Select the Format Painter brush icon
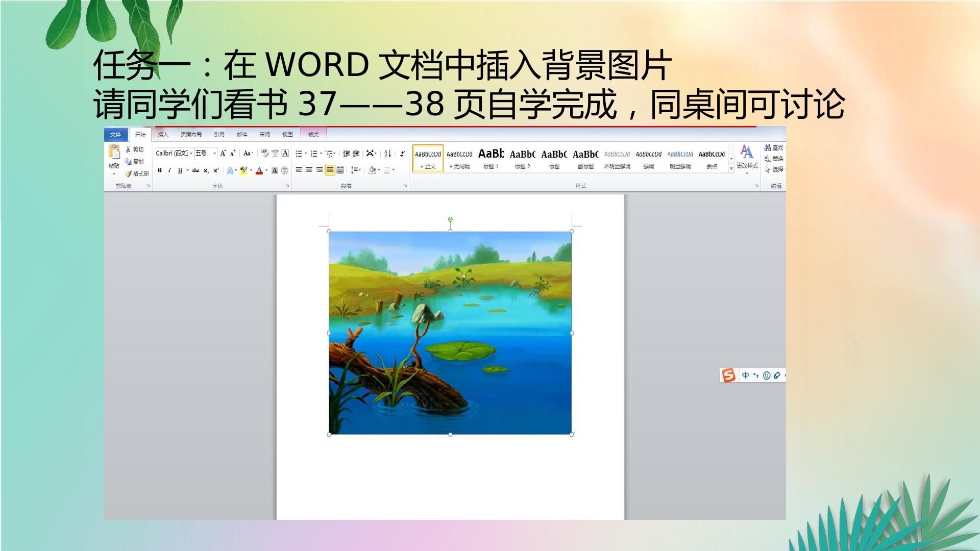This screenshot has height=551, width=980. coord(129,174)
